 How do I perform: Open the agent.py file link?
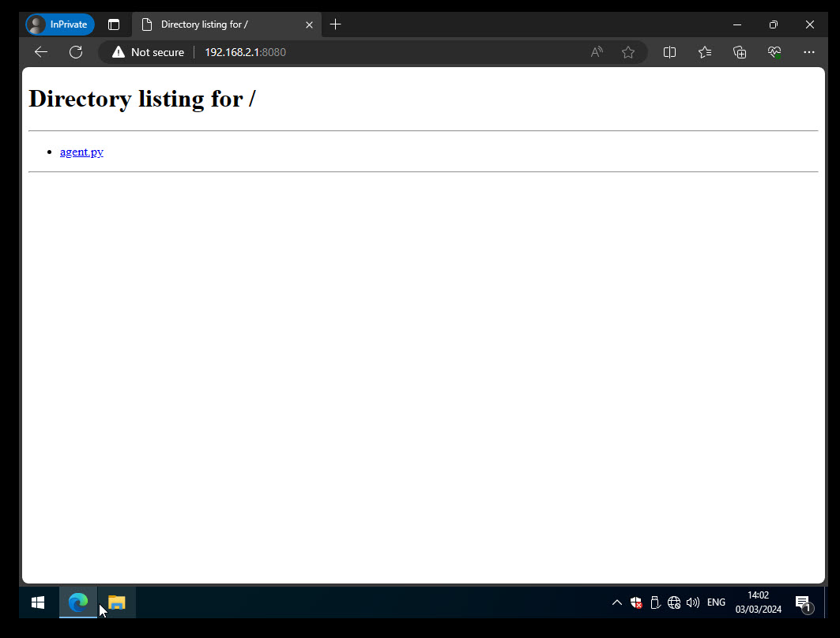[81, 152]
